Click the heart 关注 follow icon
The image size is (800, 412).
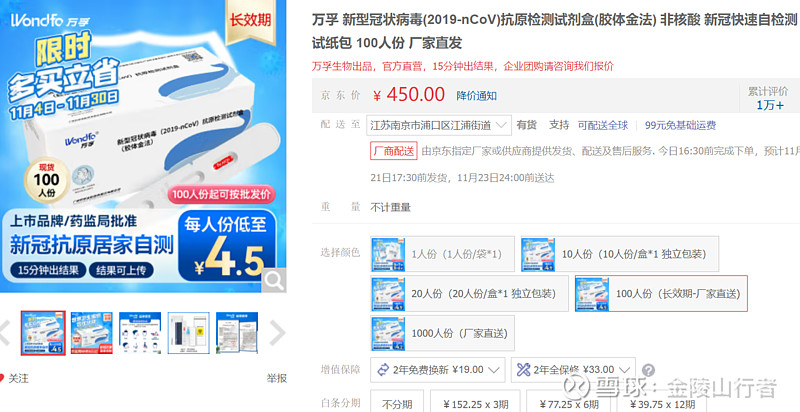[x=2, y=378]
